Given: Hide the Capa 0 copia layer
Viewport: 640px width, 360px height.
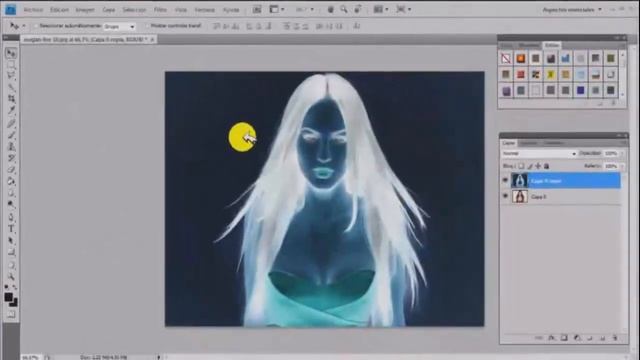Looking at the screenshot, I should coord(505,180).
